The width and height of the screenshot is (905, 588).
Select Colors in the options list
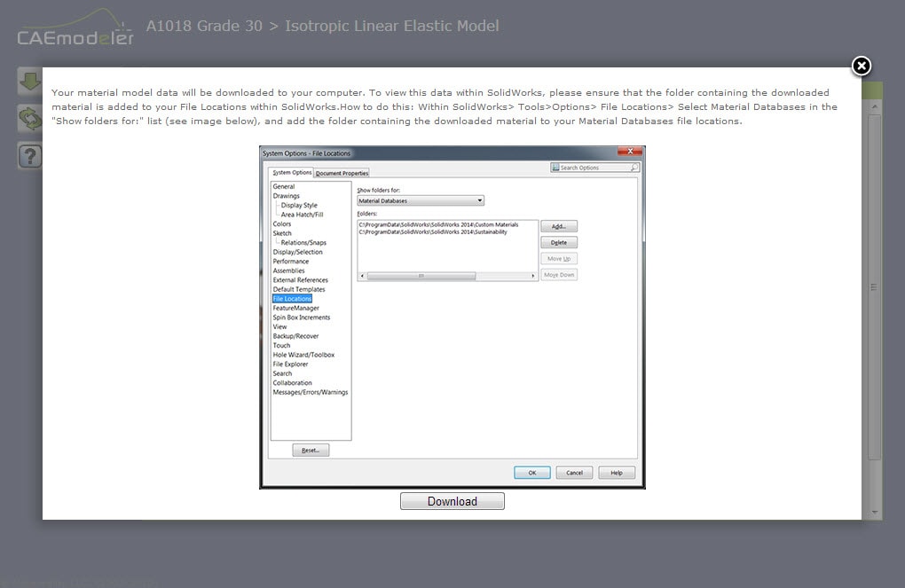tap(281, 223)
